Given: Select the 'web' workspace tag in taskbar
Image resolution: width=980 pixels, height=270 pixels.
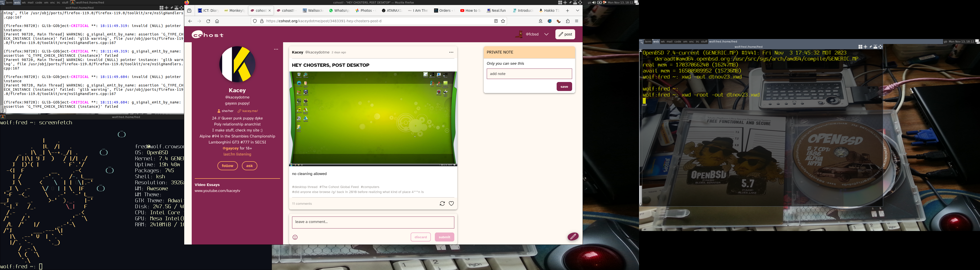Looking at the screenshot, I should pyautogui.click(x=17, y=3).
